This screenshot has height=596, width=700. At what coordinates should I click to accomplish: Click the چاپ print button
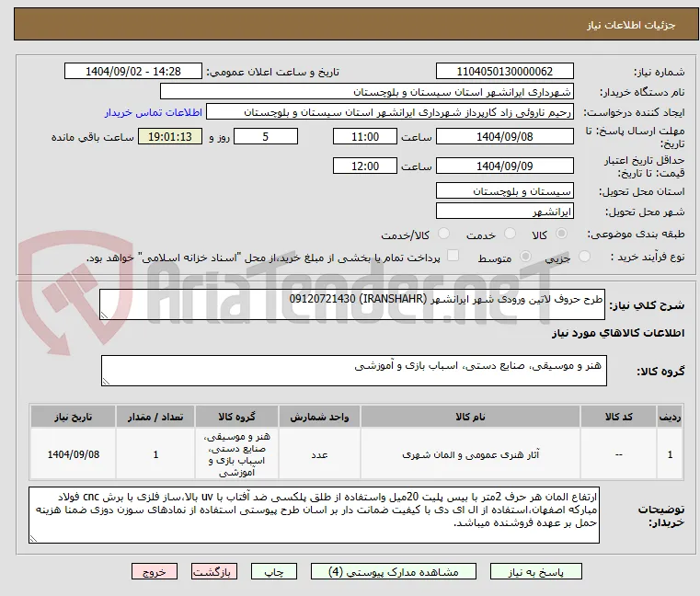pyautogui.click(x=274, y=571)
